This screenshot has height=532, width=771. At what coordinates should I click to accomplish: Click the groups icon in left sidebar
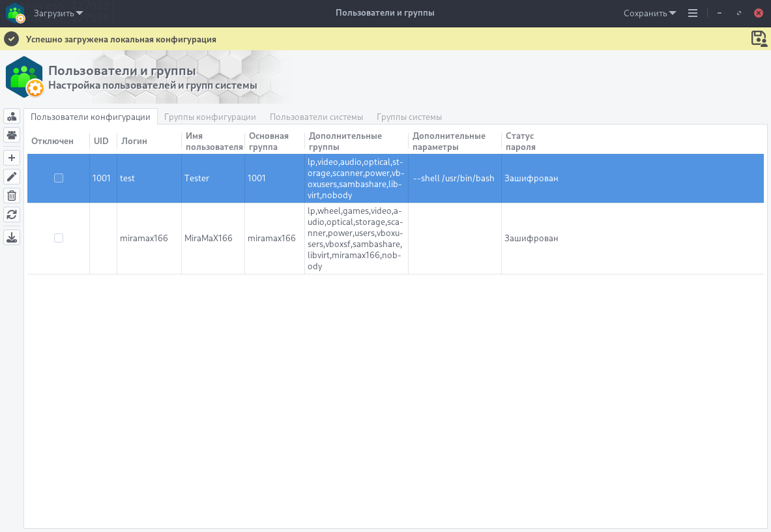[12, 135]
